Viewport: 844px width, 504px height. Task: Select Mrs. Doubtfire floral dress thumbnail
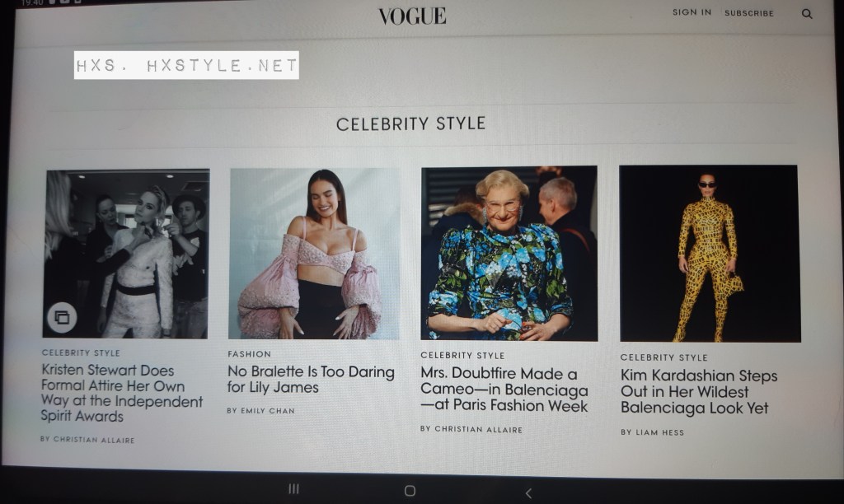509,254
